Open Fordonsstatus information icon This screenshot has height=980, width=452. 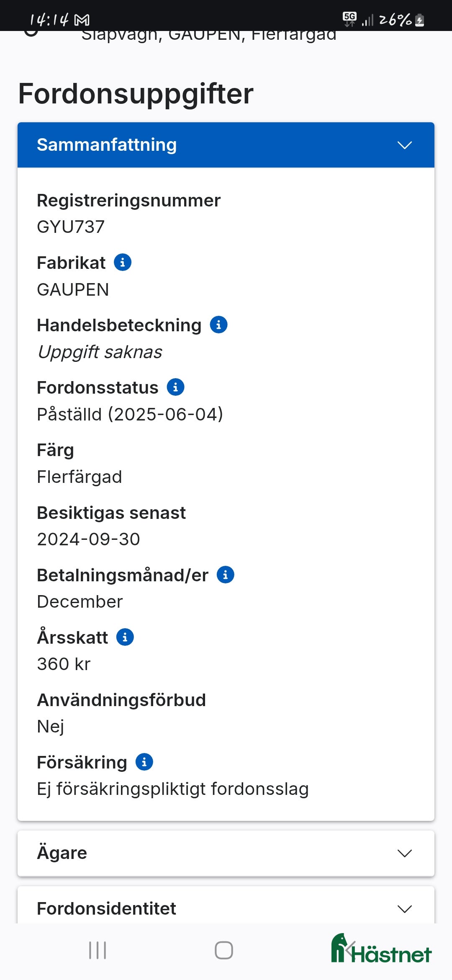click(176, 387)
